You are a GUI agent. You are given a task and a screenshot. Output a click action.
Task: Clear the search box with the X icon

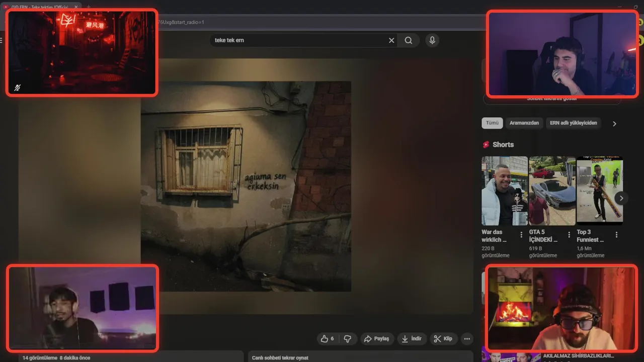click(391, 40)
